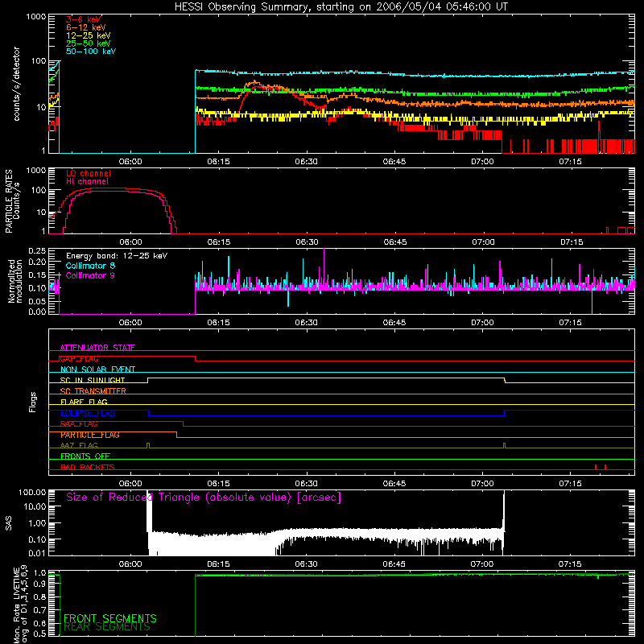
Task: Click the SAS axis label
Action: click(x=9, y=522)
